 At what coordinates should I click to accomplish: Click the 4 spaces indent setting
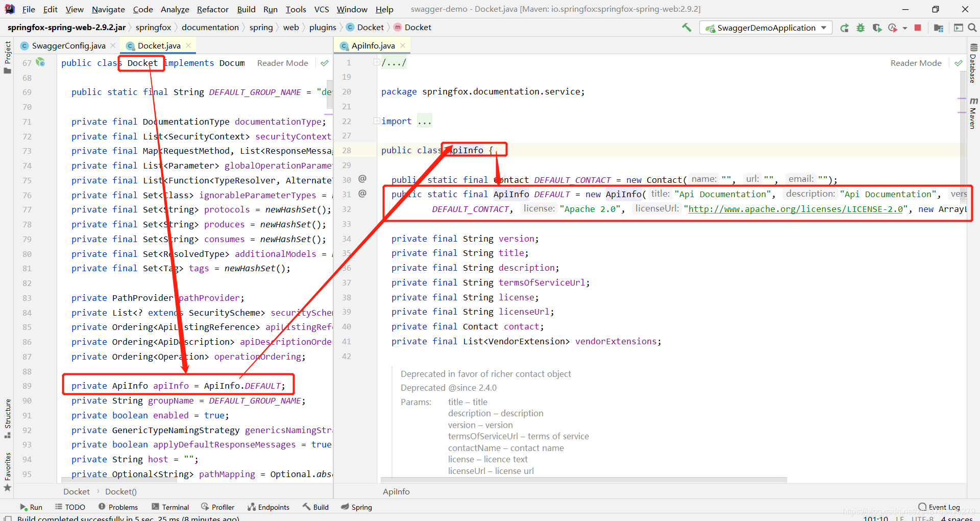tap(957, 518)
